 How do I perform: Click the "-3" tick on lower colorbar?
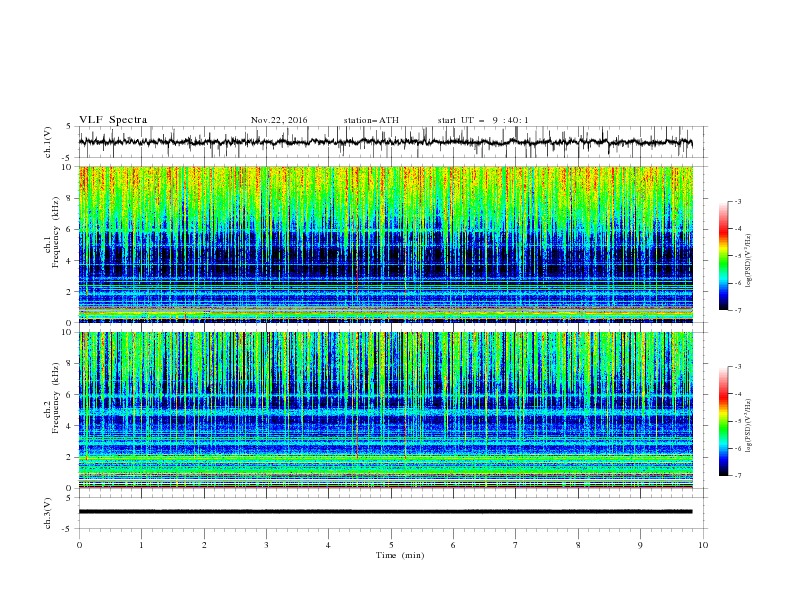click(x=737, y=366)
